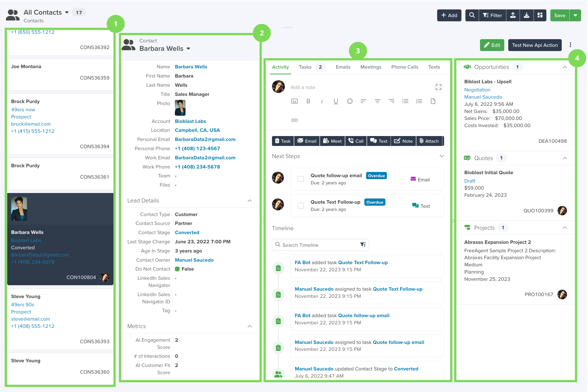Image resolution: width=588 pixels, height=392 pixels.
Task: Select the Joe Montana contact card
Action: pyautogui.click(x=60, y=75)
